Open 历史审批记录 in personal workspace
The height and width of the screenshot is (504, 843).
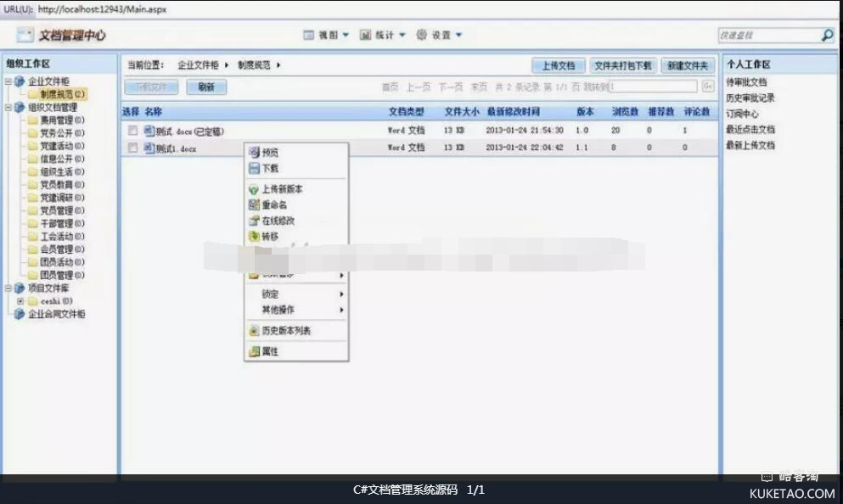point(750,98)
